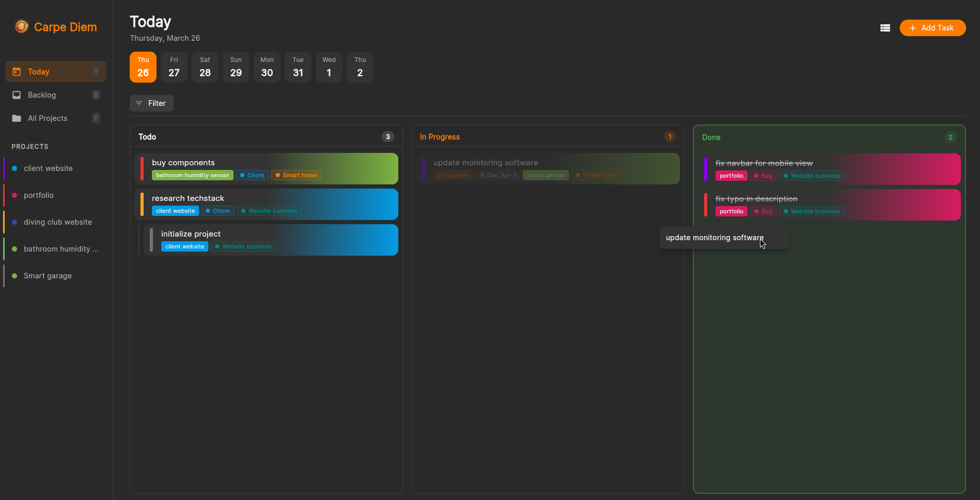This screenshot has width=980, height=500.
Task: Click the Today calendar icon in sidebar
Action: click(17, 72)
